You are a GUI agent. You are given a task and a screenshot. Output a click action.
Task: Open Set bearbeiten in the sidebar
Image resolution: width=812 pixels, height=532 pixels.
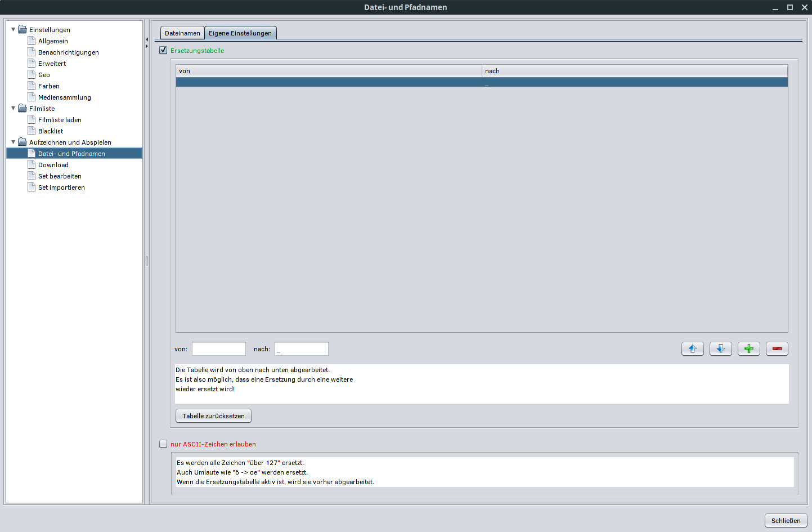click(60, 176)
